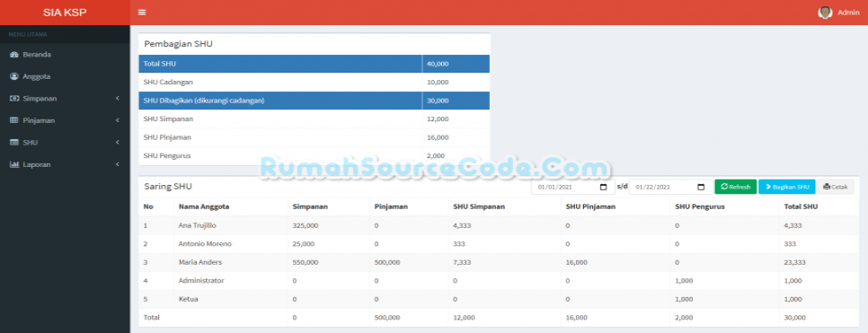
Task: Open the Beranda menu item
Action: [65, 55]
